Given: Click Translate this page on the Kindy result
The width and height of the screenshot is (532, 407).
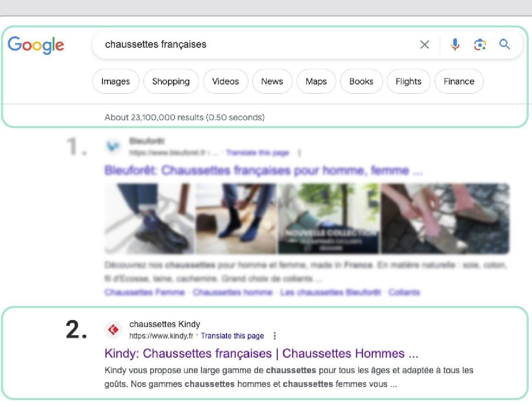Looking at the screenshot, I should coord(232,336).
